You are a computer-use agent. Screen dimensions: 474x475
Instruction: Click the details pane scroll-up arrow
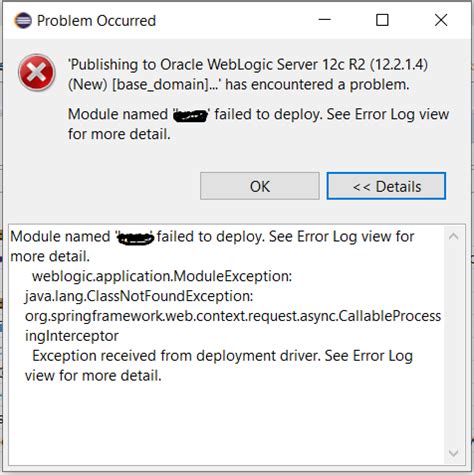coord(453,236)
